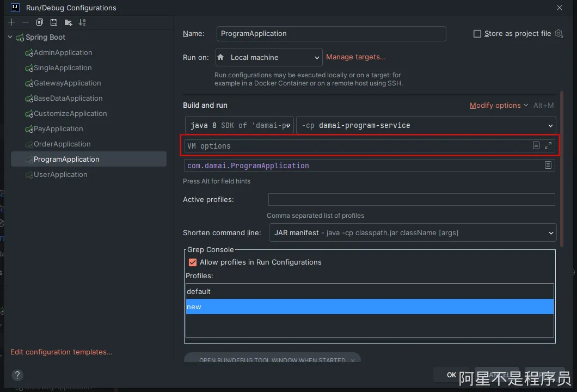577x392 pixels.
Task: Click the gear icon beside Store as project file
Action: (558, 34)
